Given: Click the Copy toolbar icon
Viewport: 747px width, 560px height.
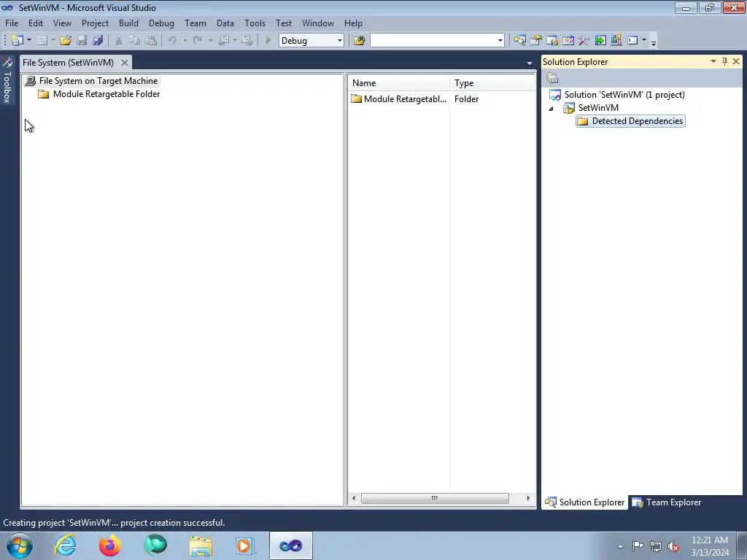Looking at the screenshot, I should click(135, 41).
